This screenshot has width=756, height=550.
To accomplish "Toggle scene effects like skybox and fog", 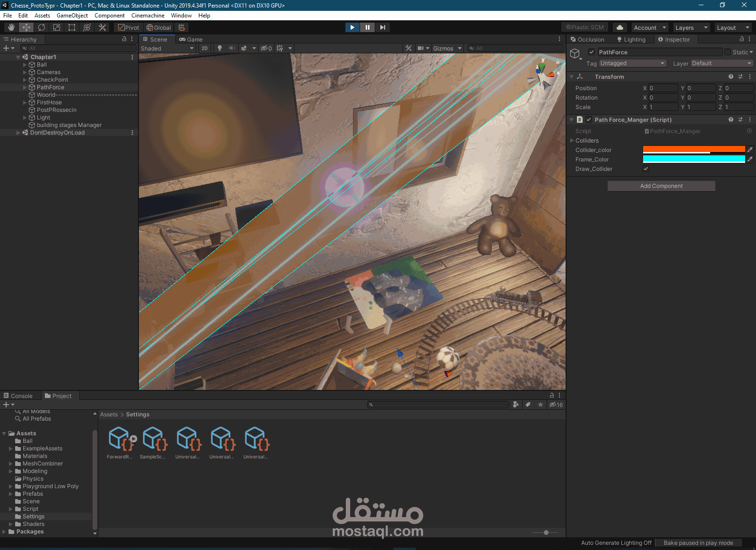I will tap(244, 48).
